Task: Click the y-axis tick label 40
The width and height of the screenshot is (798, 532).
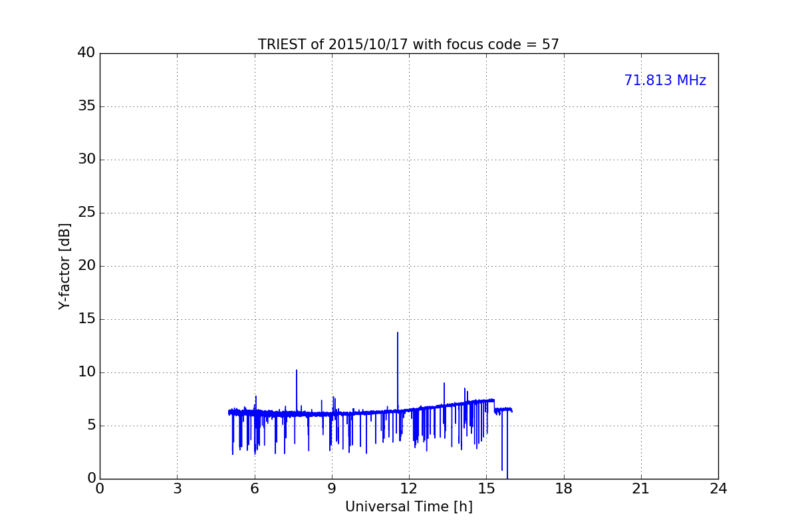Action: tap(86, 53)
